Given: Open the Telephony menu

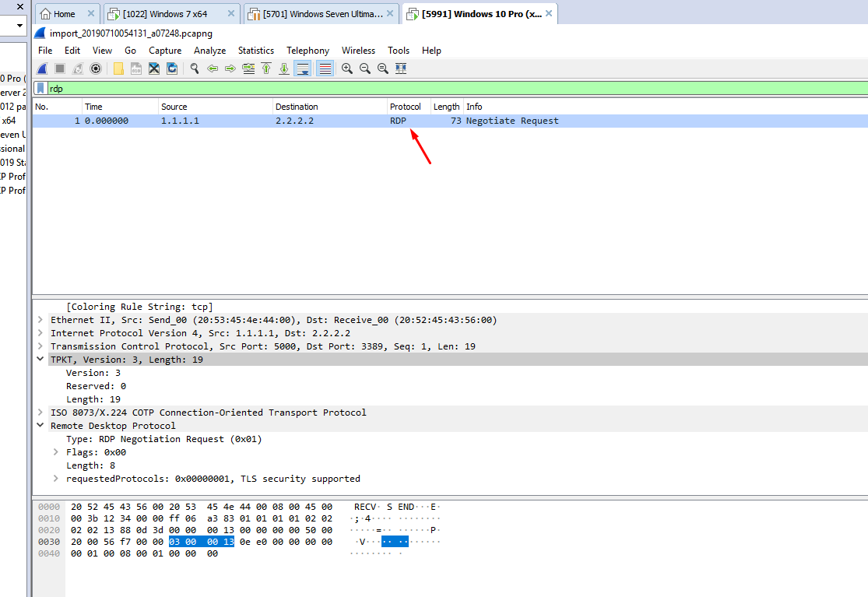Looking at the screenshot, I should (x=307, y=50).
